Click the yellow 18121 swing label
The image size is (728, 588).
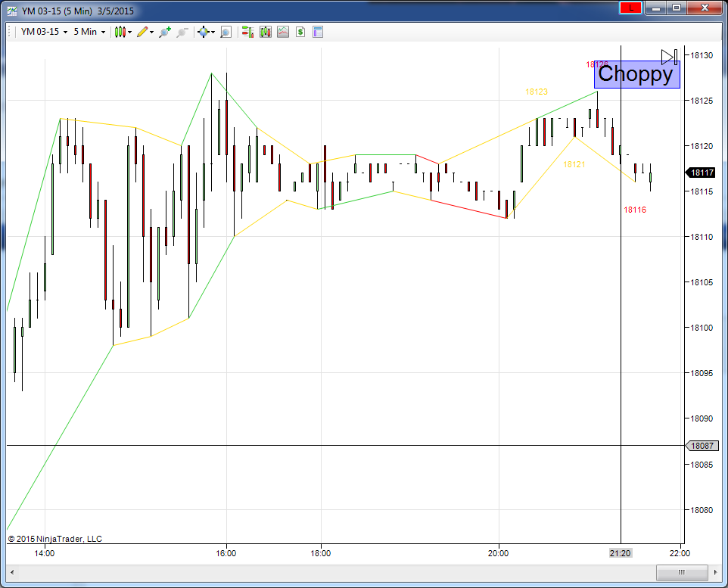(x=574, y=164)
